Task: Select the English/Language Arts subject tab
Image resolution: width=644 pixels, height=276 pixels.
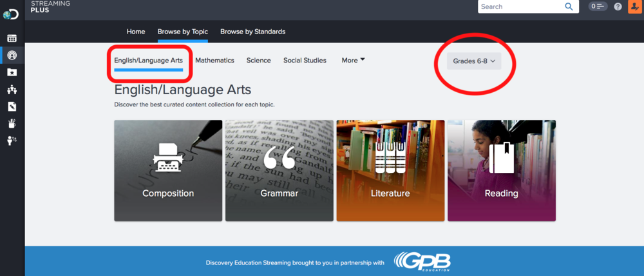Action: (x=148, y=61)
